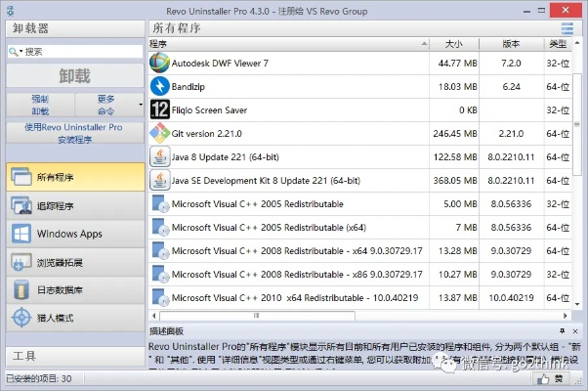This screenshot has width=588, height=391.
Task: Select the Bandizip program icon
Action: (x=159, y=86)
